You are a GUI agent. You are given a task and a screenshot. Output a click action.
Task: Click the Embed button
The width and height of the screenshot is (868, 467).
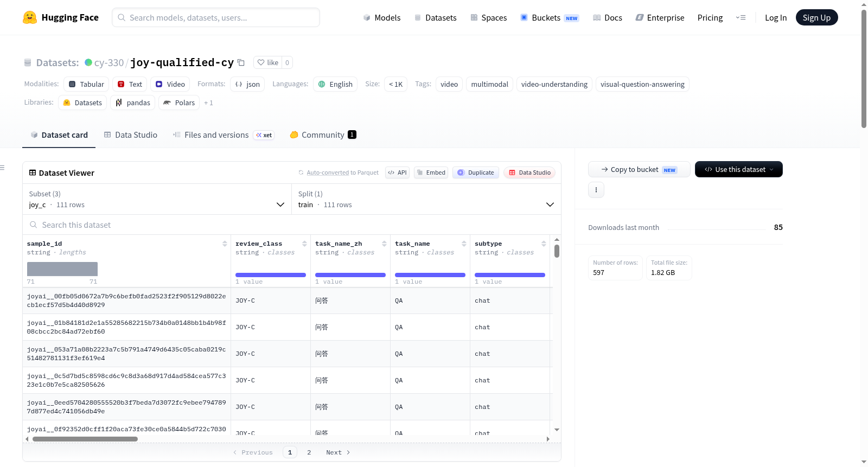click(x=431, y=172)
